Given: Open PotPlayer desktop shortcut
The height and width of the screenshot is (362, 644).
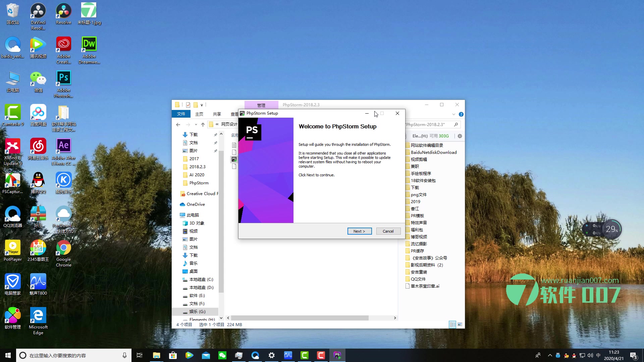Looking at the screenshot, I should pyautogui.click(x=13, y=251).
